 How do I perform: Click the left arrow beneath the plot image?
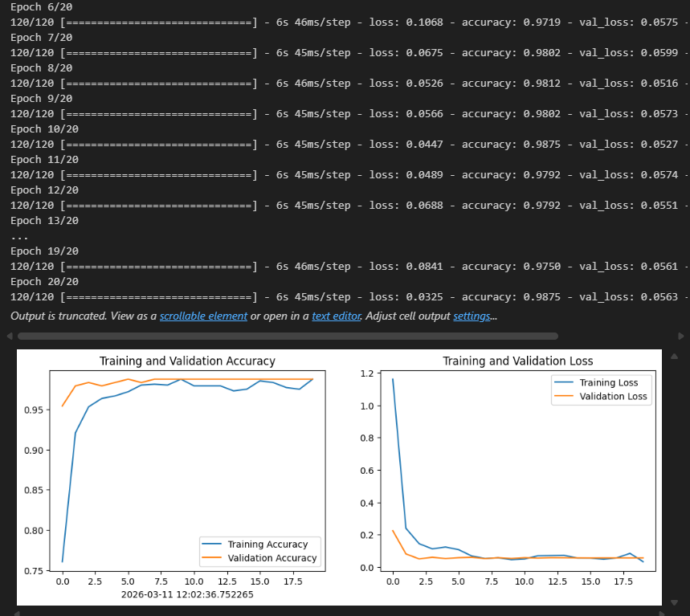click(x=17, y=613)
